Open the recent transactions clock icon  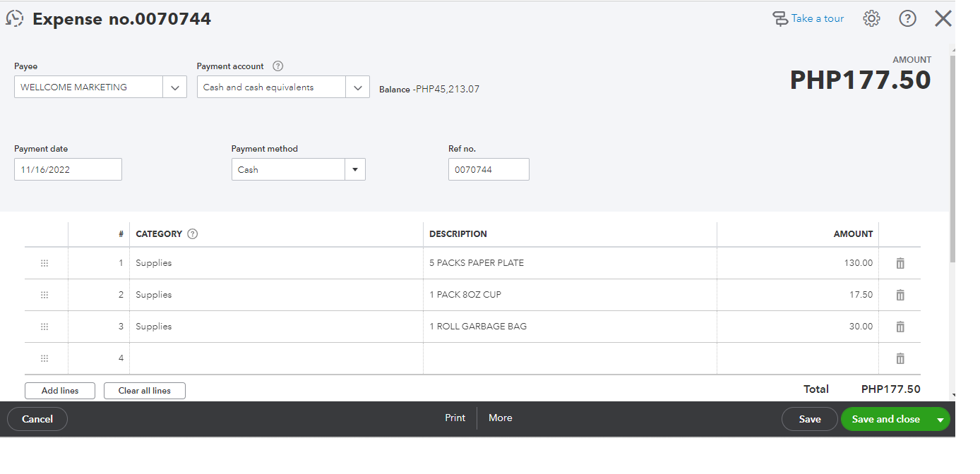(x=15, y=18)
